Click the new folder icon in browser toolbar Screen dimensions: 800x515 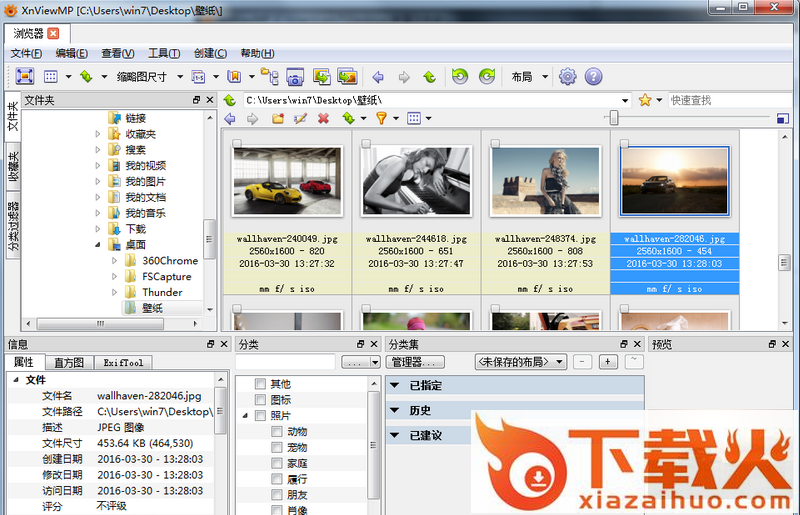(277, 118)
